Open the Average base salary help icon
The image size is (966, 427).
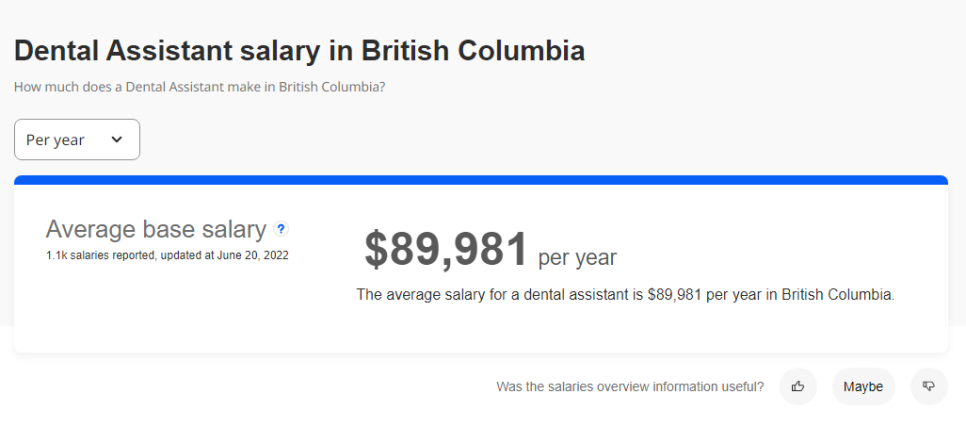coord(281,229)
